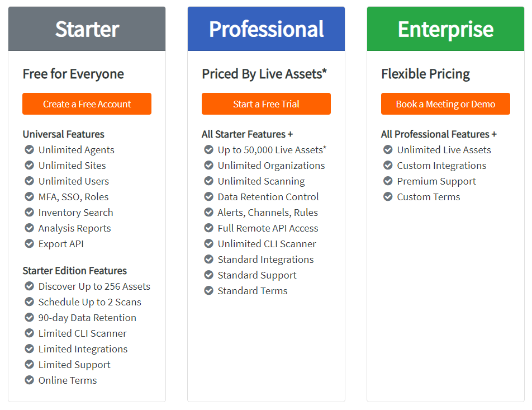The height and width of the screenshot is (410, 532).
Task: Click the Create a Free Account button
Action: click(x=87, y=103)
